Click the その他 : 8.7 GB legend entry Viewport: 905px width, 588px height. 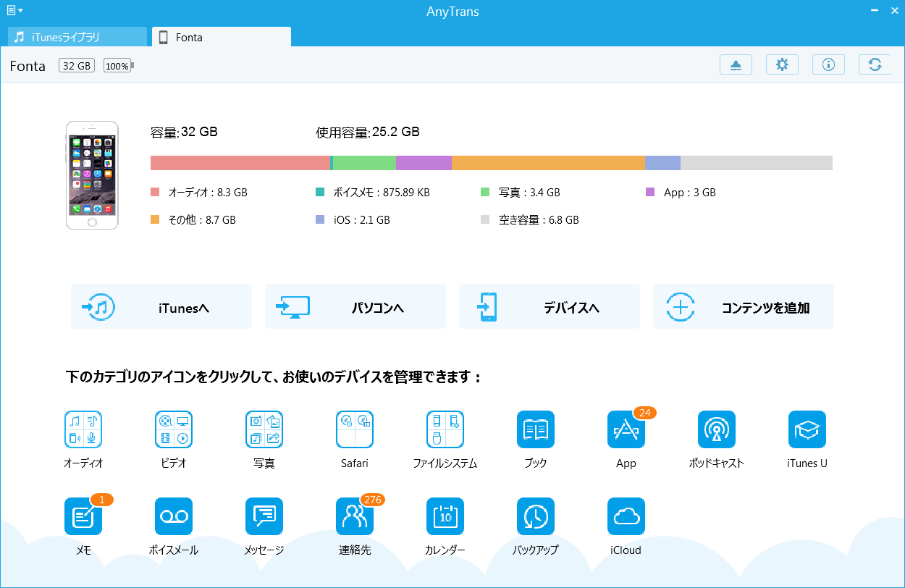tap(193, 219)
